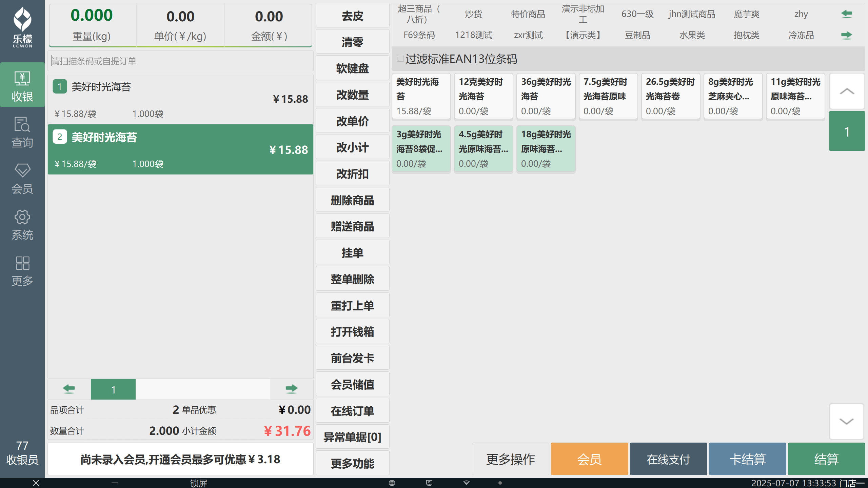Click the 卡结算 card checkout button
868x488 pixels.
tap(747, 459)
